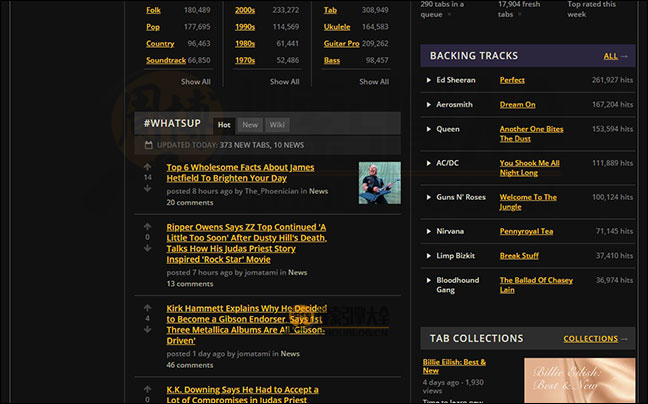Open the Ukulele tabs link
This screenshot has height=404, width=648.
pyautogui.click(x=337, y=27)
